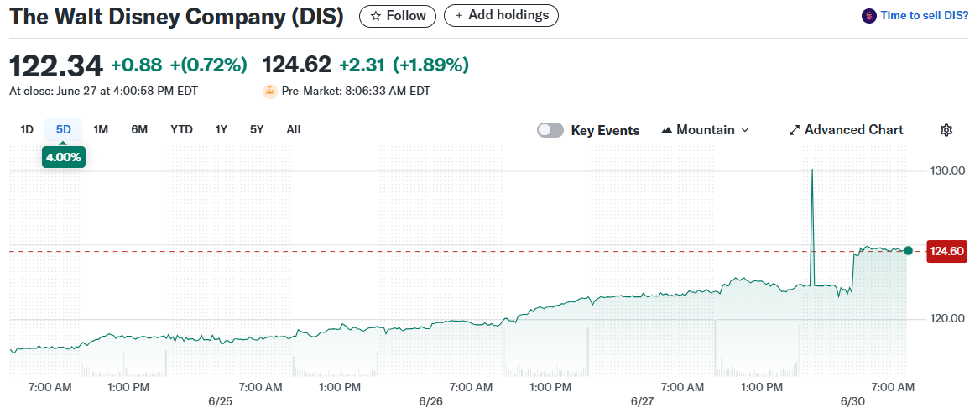980x408 pixels.
Task: Select the 5D time range tab
Action: click(x=64, y=130)
